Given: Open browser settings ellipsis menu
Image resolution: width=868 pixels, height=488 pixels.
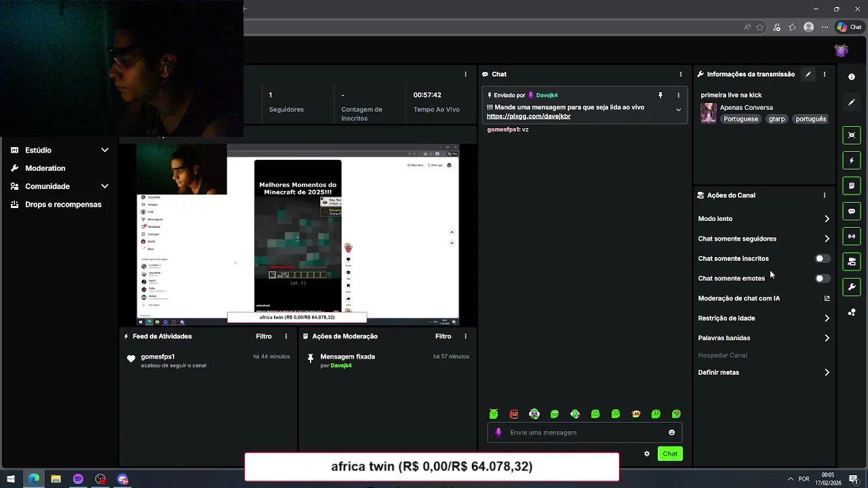Looking at the screenshot, I should 825,28.
